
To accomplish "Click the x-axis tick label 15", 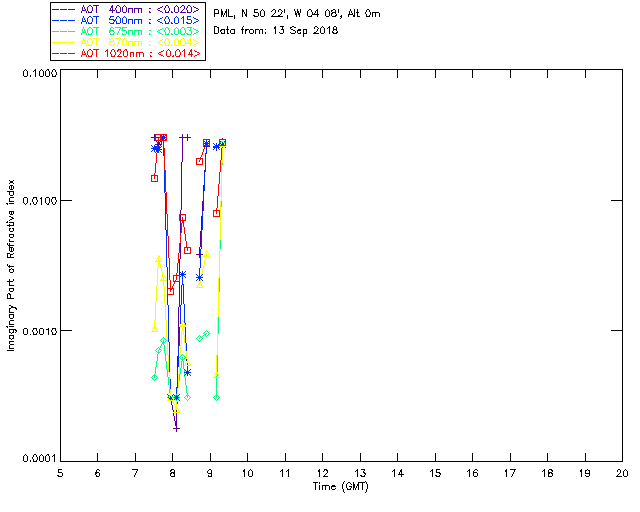I will (x=435, y=473).
